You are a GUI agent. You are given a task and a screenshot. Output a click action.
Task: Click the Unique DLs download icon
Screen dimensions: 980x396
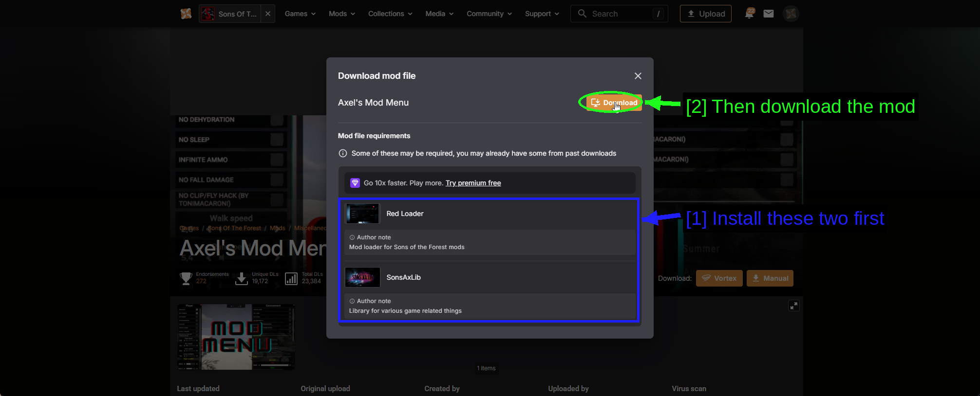pyautogui.click(x=242, y=278)
